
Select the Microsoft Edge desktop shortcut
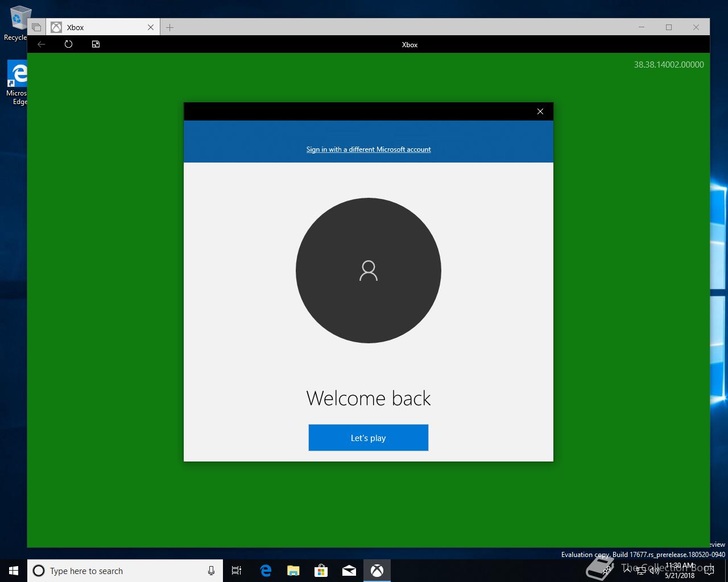tap(17, 83)
